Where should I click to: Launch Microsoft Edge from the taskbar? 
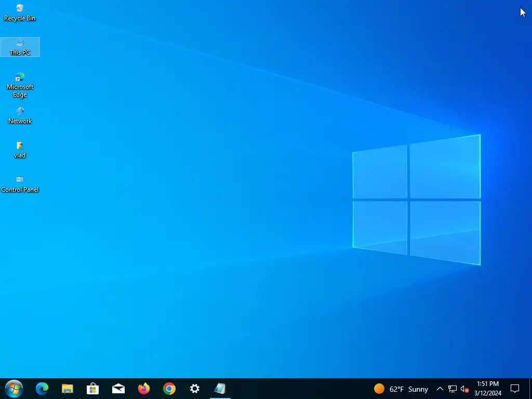(42, 389)
